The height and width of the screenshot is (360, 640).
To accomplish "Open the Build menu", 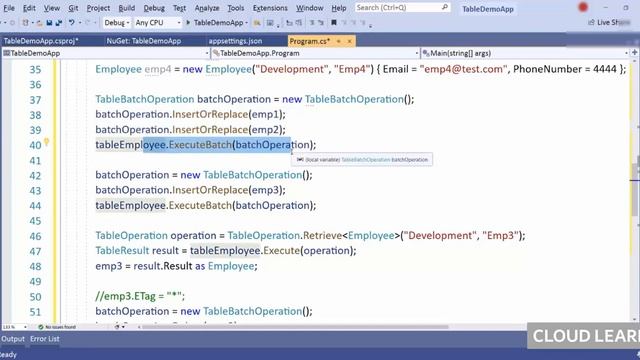I will click(x=127, y=8).
